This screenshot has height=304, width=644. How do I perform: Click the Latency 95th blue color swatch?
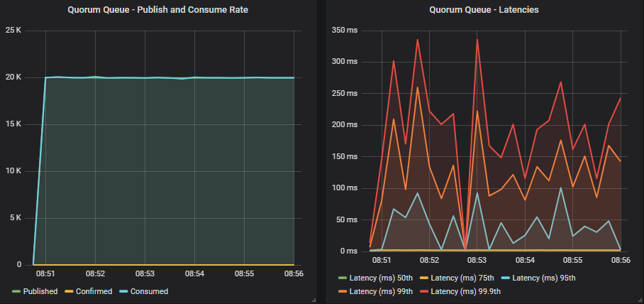(x=505, y=278)
